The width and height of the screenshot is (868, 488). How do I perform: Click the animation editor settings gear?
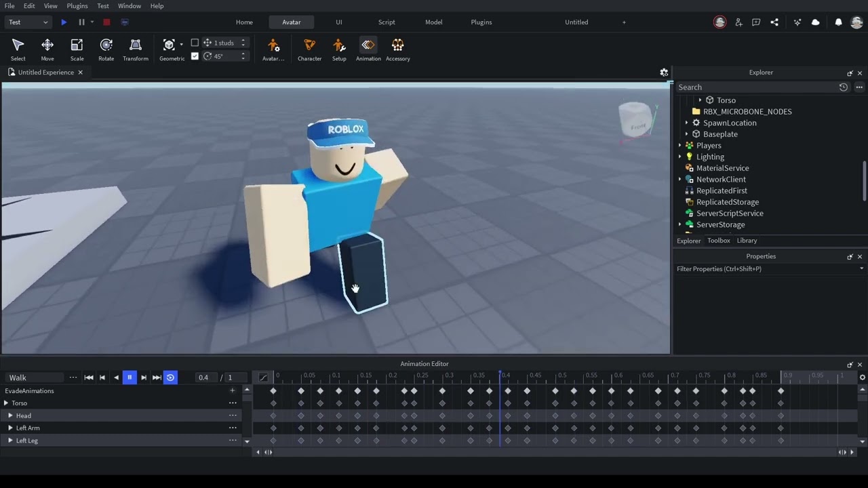coord(862,378)
